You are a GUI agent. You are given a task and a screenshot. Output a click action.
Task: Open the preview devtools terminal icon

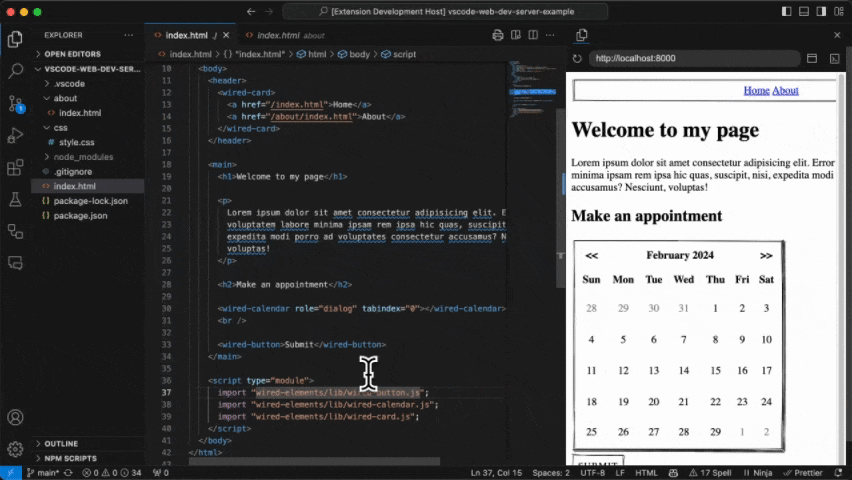[835, 59]
